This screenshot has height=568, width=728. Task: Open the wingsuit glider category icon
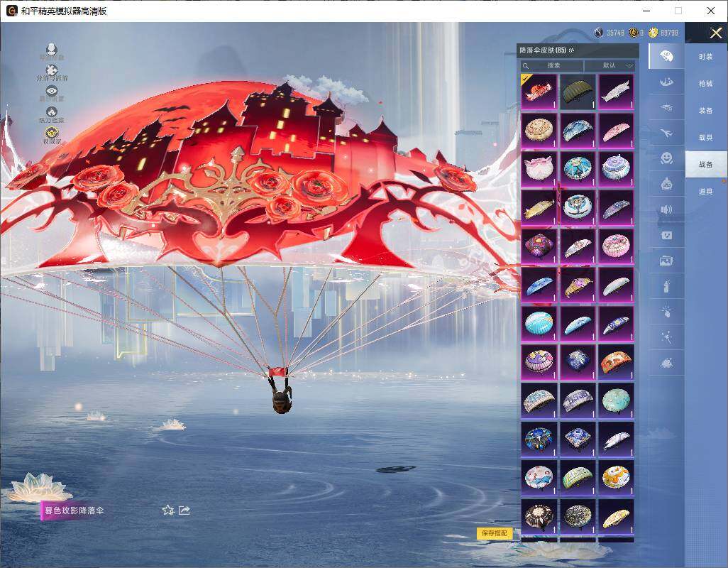click(x=666, y=82)
